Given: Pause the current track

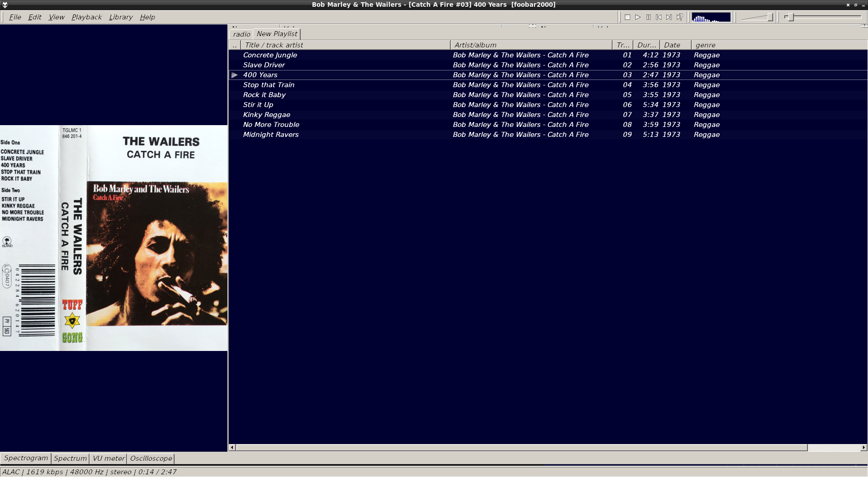Looking at the screenshot, I should click(648, 17).
